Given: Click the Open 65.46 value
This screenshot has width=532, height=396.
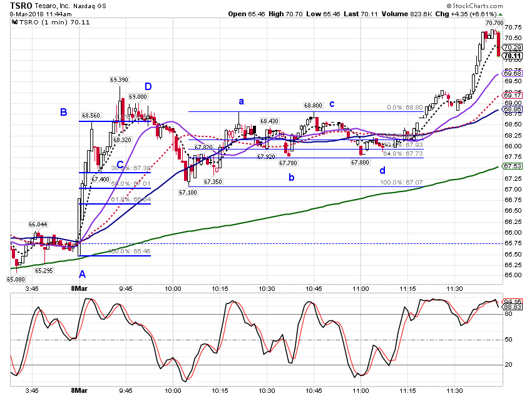Looking at the screenshot, I should [247, 14].
